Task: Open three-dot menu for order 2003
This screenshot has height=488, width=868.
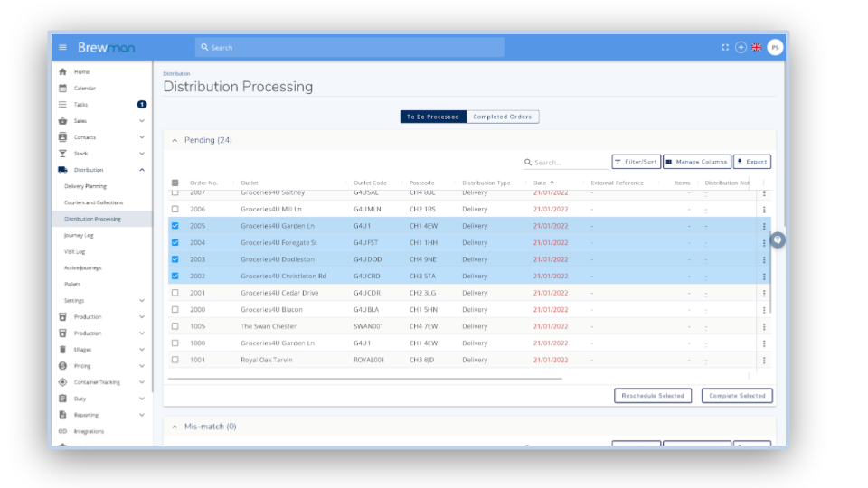Action: (764, 259)
